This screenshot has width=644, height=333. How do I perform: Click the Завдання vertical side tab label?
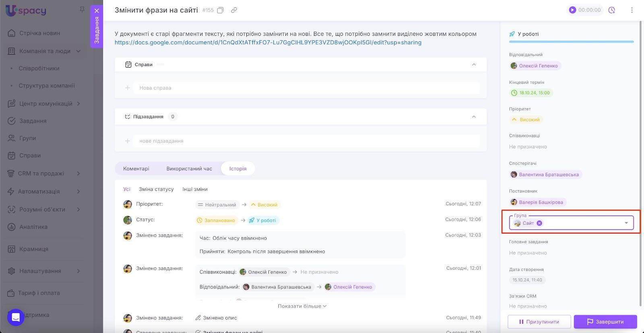point(97,30)
